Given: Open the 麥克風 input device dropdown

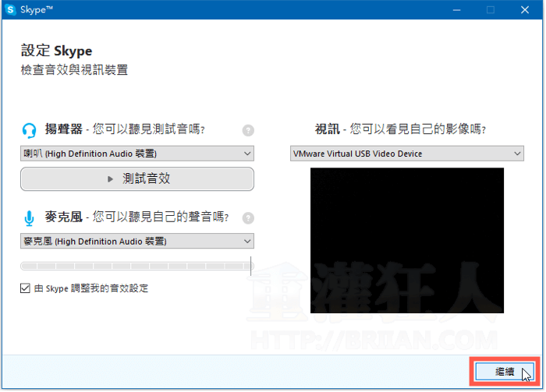Looking at the screenshot, I should pyautogui.click(x=136, y=242).
